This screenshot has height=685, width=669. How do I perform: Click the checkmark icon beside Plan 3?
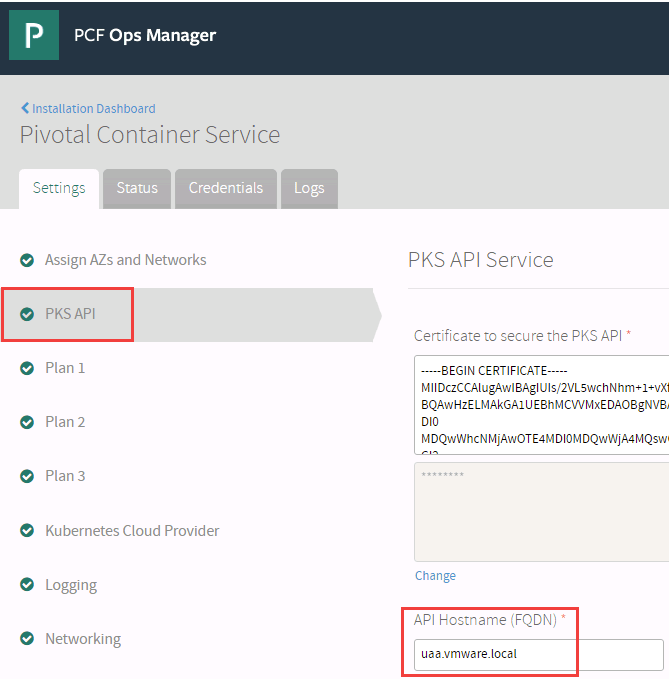[27, 476]
